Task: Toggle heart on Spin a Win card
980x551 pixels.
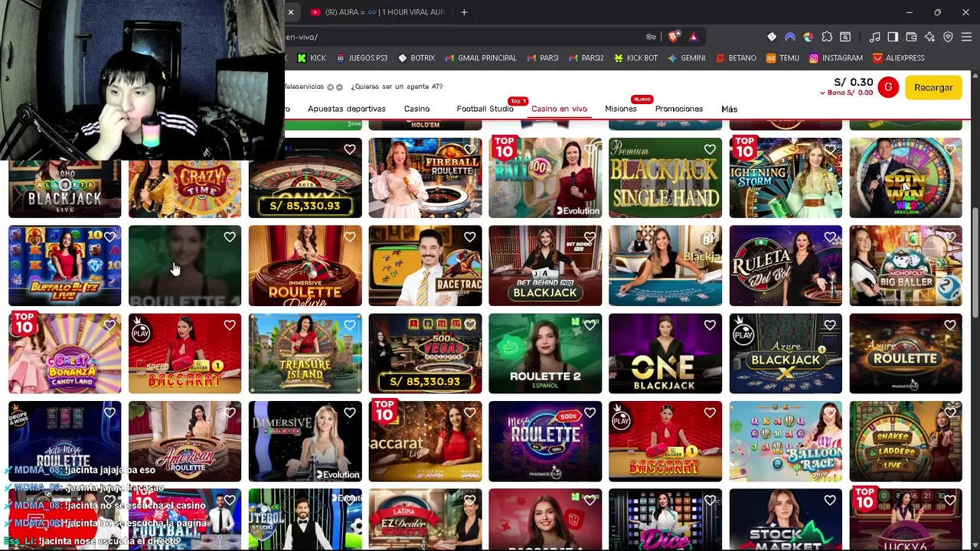Action: [950, 150]
